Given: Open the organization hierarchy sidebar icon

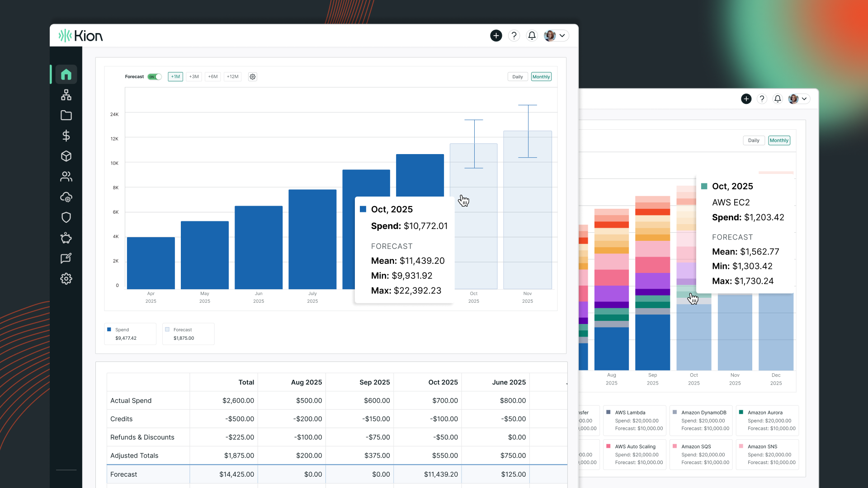Looking at the screenshot, I should click(66, 95).
